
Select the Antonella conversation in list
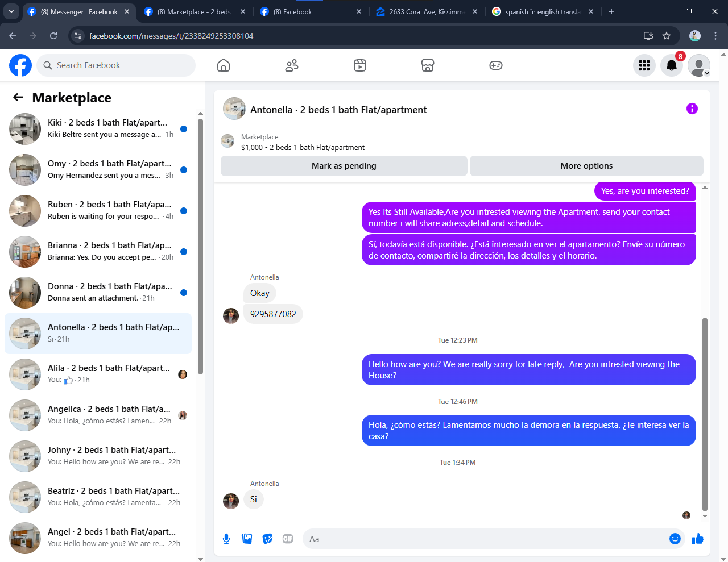(x=98, y=334)
